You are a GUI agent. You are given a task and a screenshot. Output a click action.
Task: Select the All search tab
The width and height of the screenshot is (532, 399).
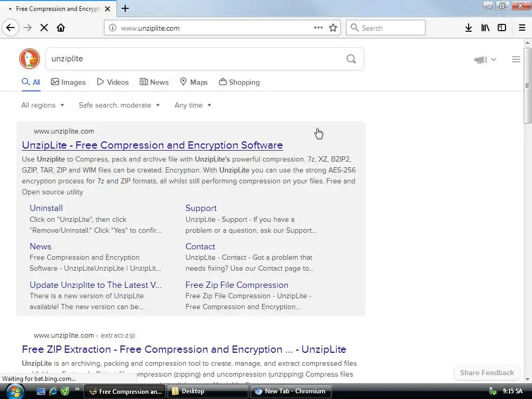pyautogui.click(x=31, y=82)
